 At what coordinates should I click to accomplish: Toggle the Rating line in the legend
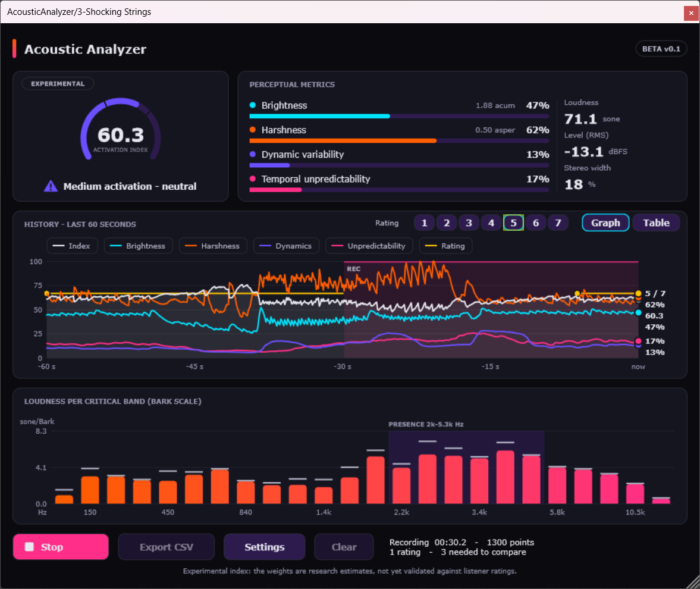click(445, 246)
